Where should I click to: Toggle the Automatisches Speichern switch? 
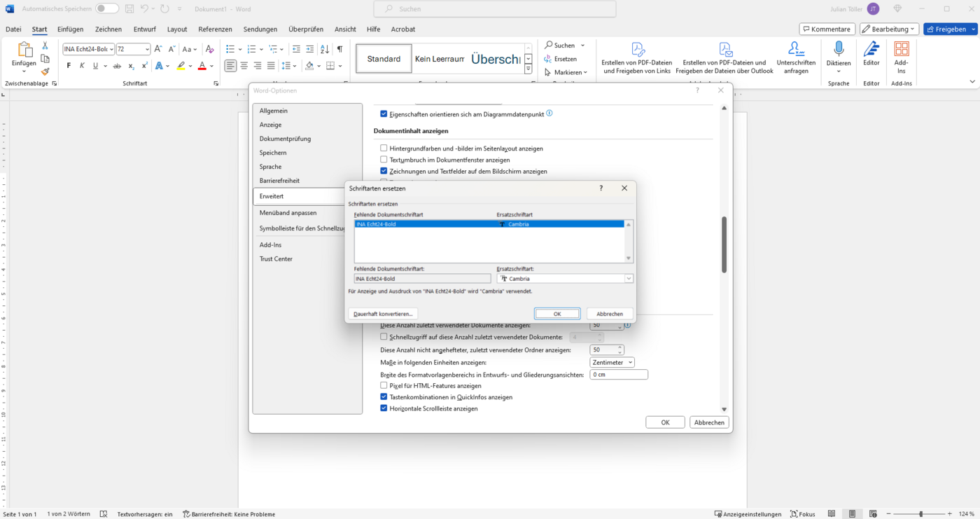[x=107, y=8]
